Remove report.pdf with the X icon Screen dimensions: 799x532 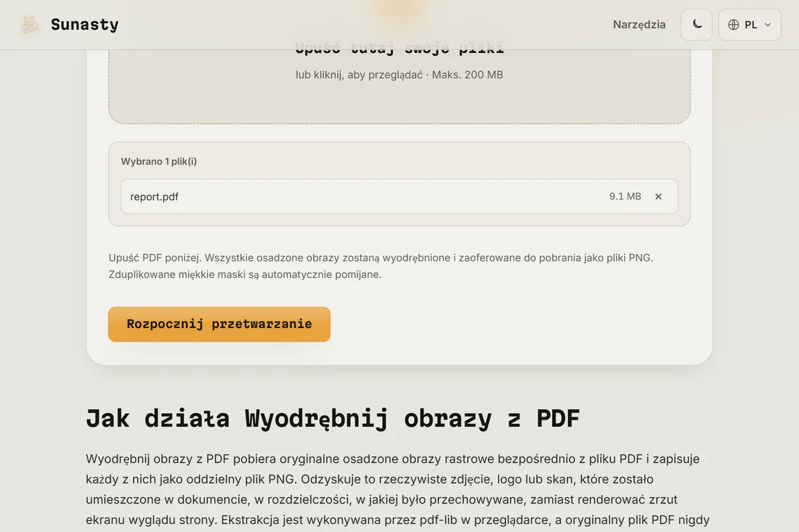coord(658,197)
